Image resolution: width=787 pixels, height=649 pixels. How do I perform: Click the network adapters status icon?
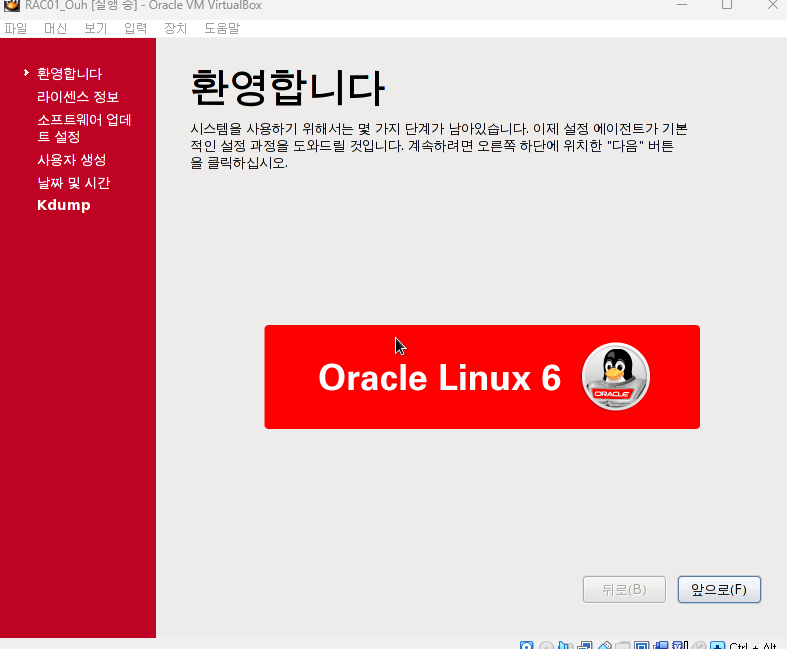tap(585, 645)
